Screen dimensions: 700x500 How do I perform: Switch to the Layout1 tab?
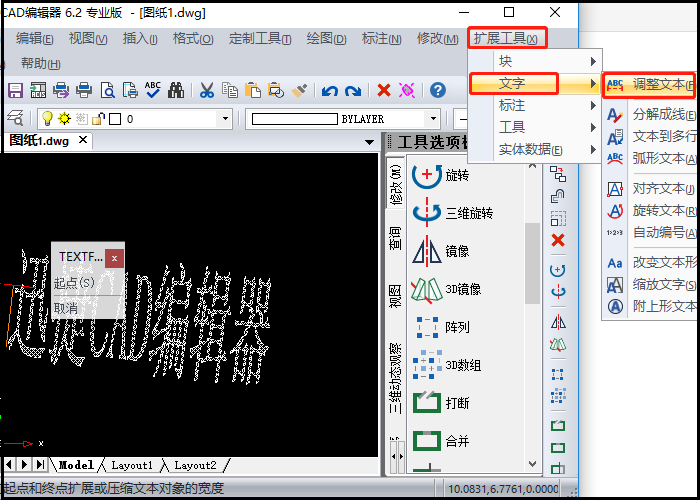coord(132,465)
